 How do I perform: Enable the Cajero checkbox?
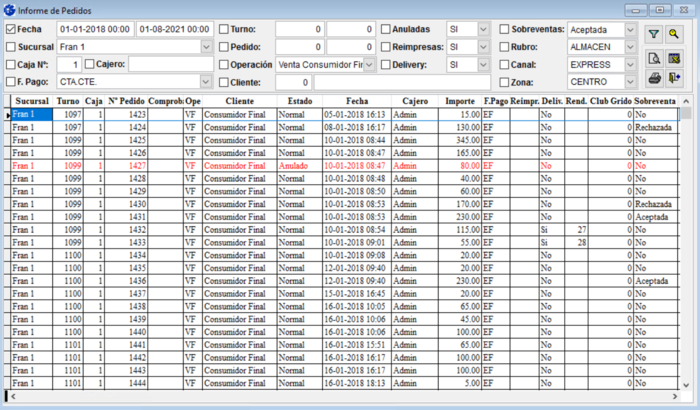(x=89, y=64)
